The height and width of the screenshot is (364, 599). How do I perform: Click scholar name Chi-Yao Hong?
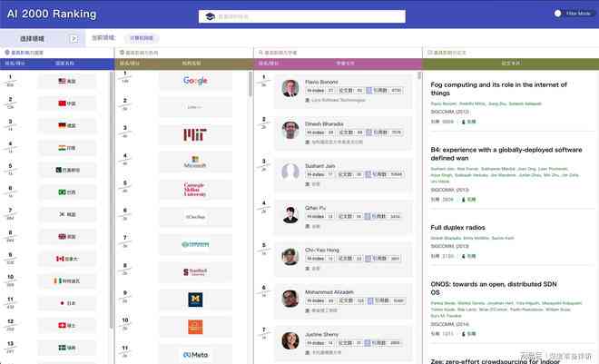click(x=322, y=250)
